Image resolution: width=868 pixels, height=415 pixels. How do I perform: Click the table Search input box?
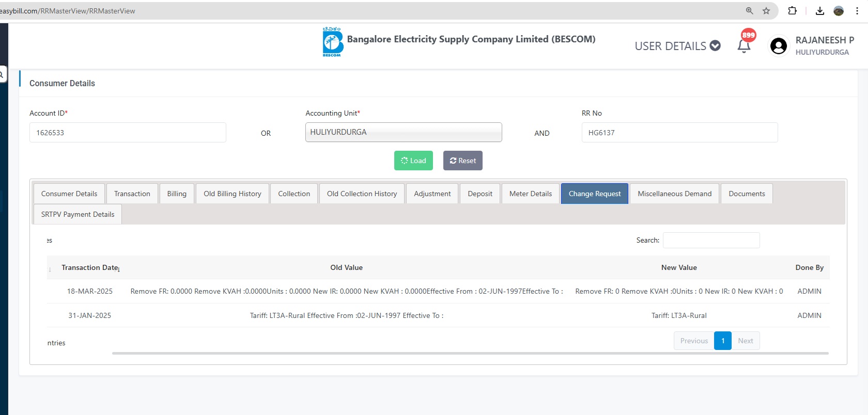pos(711,240)
